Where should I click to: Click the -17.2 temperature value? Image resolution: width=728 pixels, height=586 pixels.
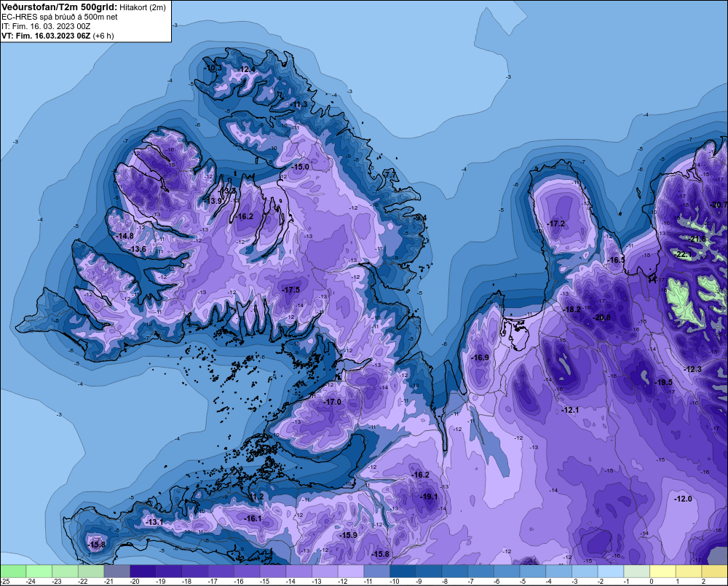tap(556, 223)
